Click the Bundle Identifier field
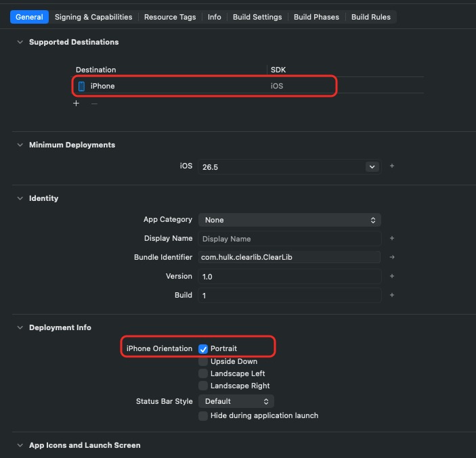The width and height of the screenshot is (476, 458). (x=289, y=257)
